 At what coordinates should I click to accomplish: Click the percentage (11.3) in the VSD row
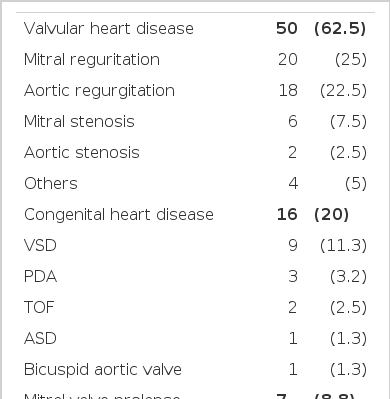(343, 245)
